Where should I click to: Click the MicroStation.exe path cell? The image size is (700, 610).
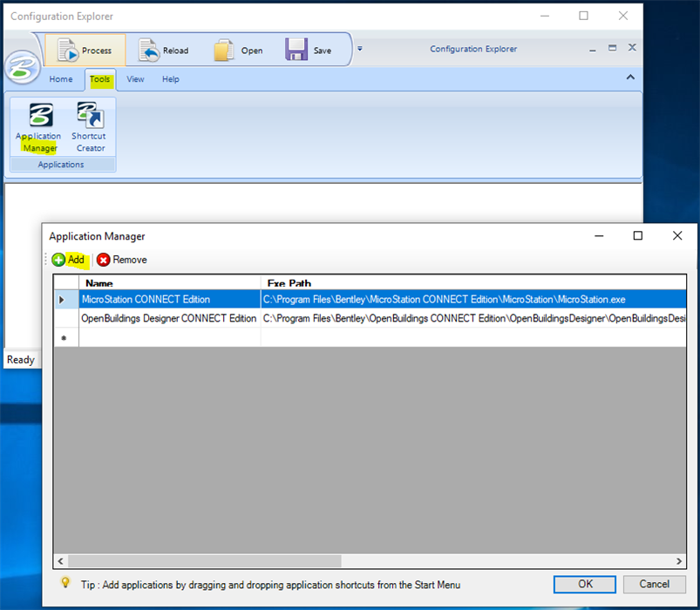[473, 300]
